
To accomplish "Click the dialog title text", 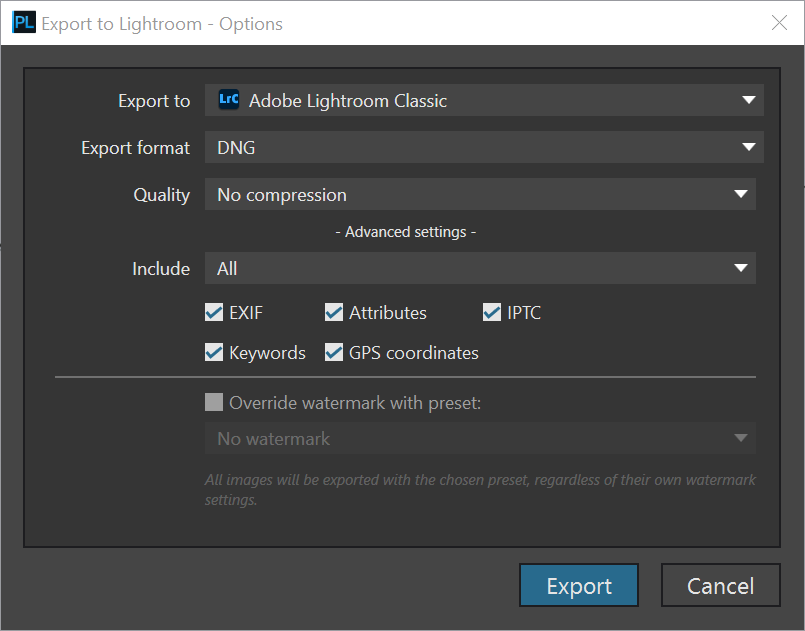I will pos(162,23).
